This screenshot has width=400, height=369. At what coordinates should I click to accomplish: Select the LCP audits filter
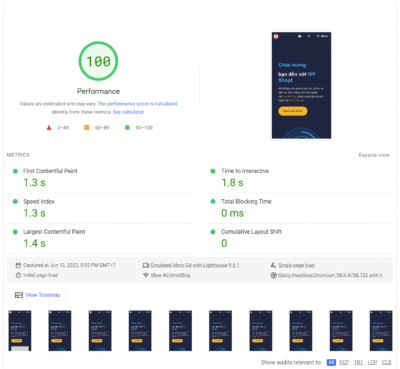(372, 362)
